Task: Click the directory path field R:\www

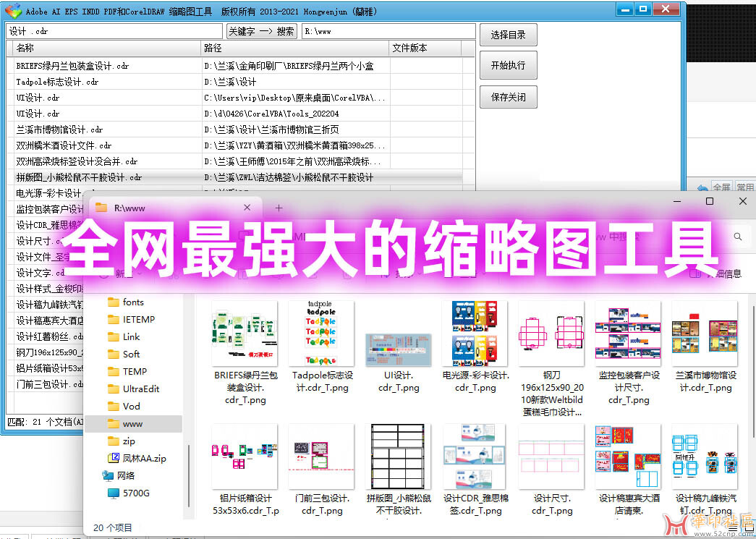Action: click(x=388, y=31)
